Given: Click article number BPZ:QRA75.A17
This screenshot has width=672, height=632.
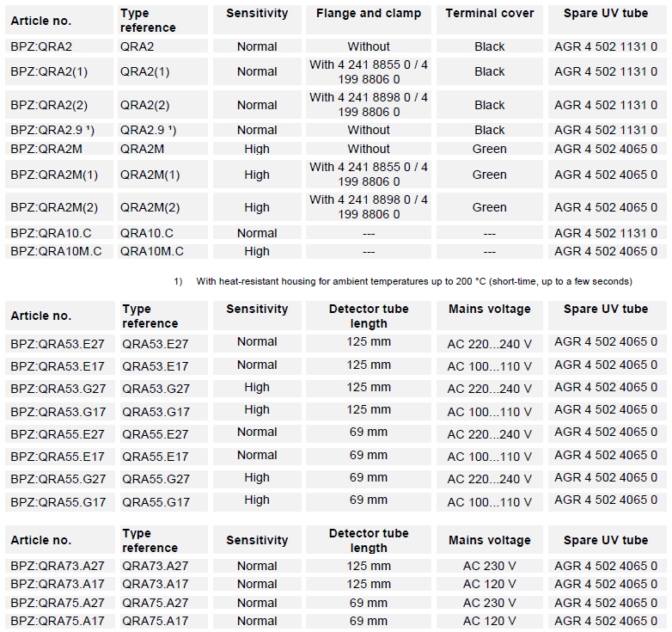Looking at the screenshot, I should click(x=58, y=621).
